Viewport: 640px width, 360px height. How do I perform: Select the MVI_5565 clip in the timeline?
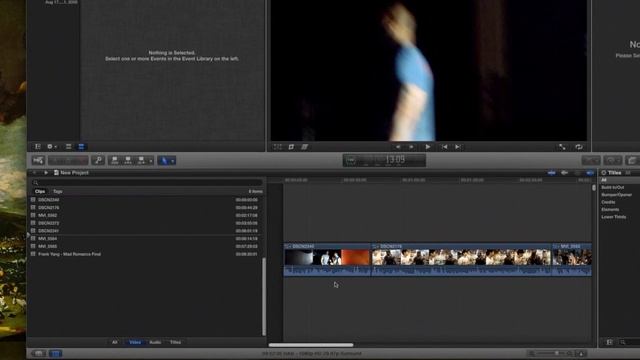click(572, 260)
